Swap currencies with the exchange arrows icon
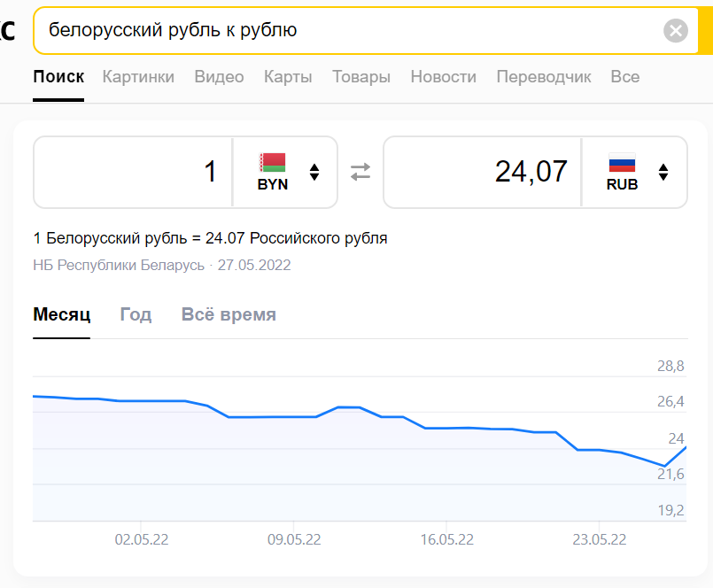This screenshot has width=713, height=588. click(360, 173)
